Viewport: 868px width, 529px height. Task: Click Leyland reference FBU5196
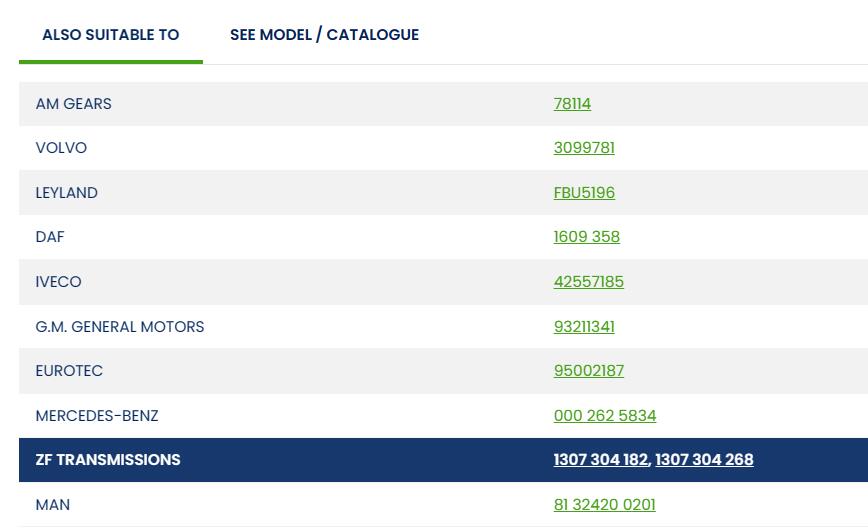tap(584, 193)
